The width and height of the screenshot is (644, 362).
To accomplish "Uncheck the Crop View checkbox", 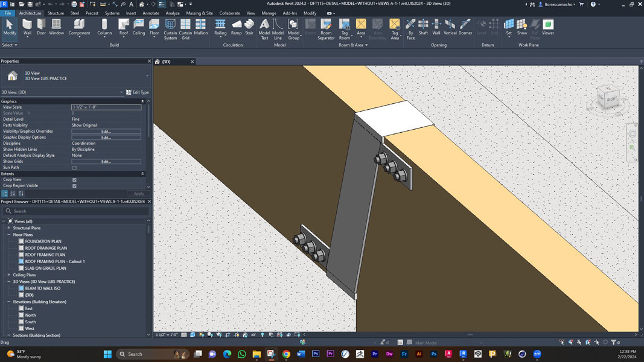I will [74, 180].
